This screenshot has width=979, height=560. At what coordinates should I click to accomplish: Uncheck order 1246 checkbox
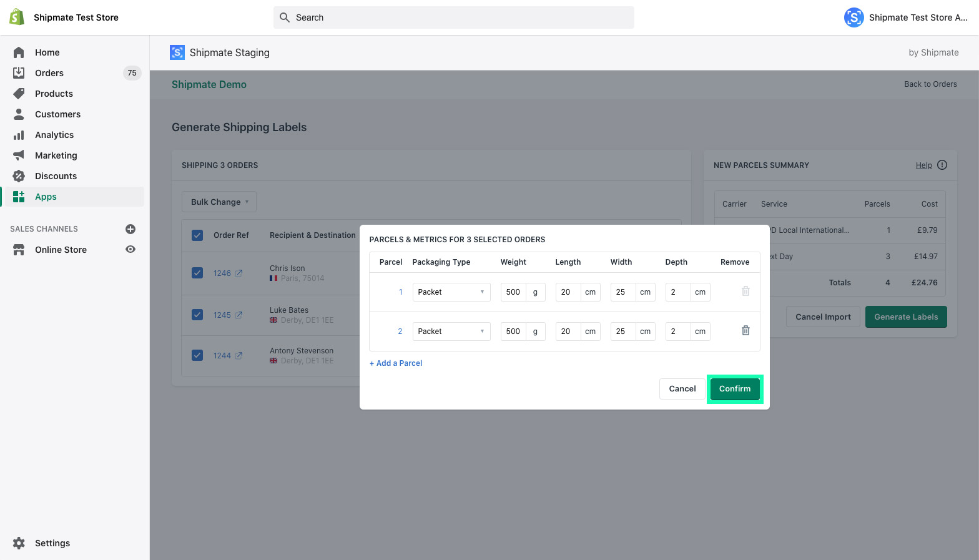(x=197, y=273)
